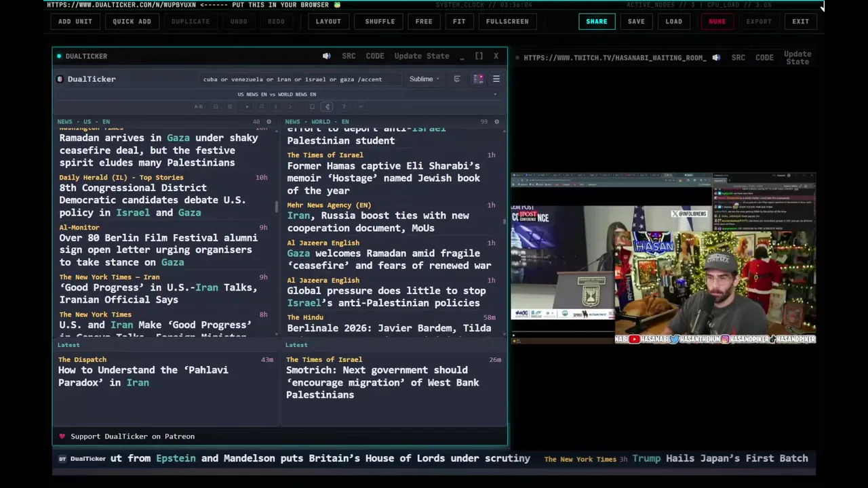Click the bookmark icon in ticker toolbar
Viewport: 868px width, 488px height.
point(312,106)
